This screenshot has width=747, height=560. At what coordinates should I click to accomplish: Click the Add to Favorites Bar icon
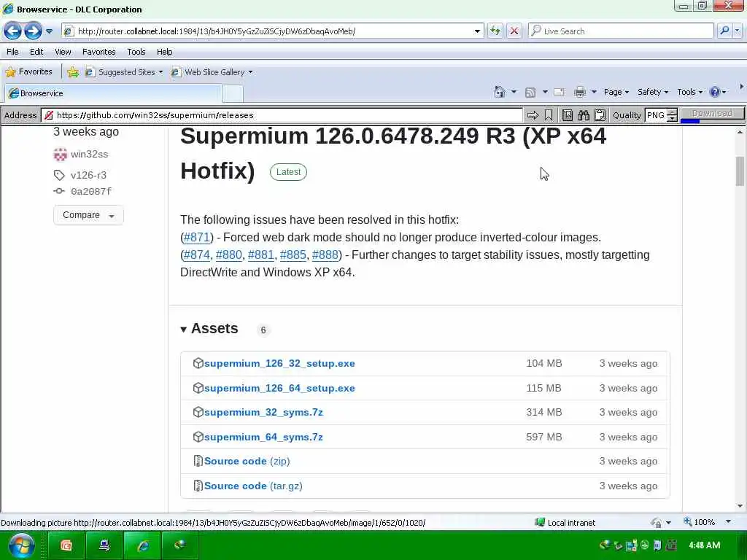point(73,72)
